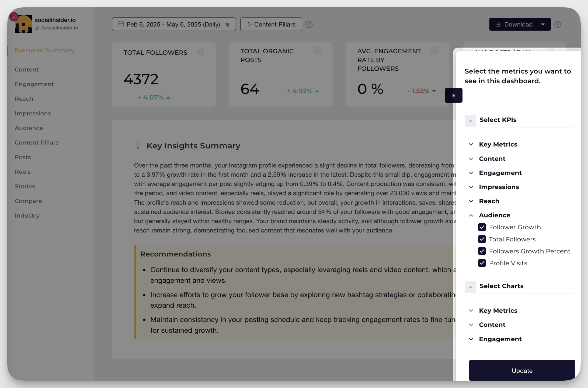Click the Instagram badge on the profile avatar
The height and width of the screenshot is (388, 588).
pyautogui.click(x=14, y=17)
